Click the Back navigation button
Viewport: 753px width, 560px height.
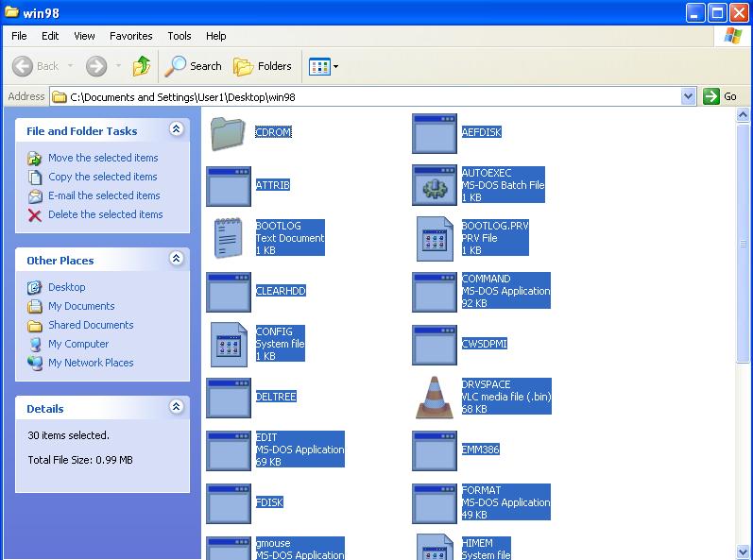(x=36, y=66)
